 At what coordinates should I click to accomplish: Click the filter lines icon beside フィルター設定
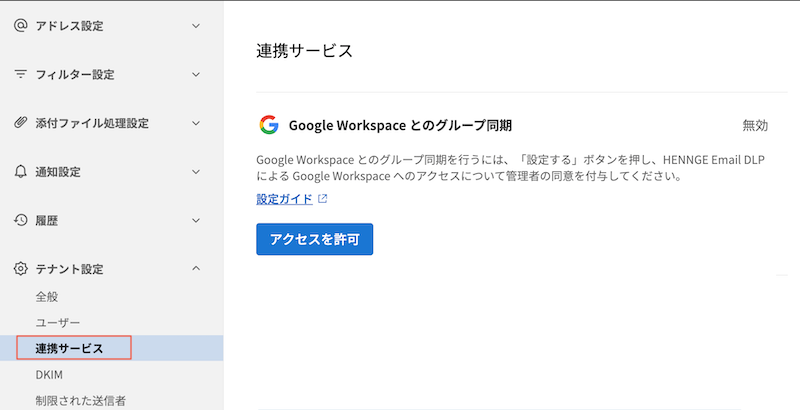[20, 74]
